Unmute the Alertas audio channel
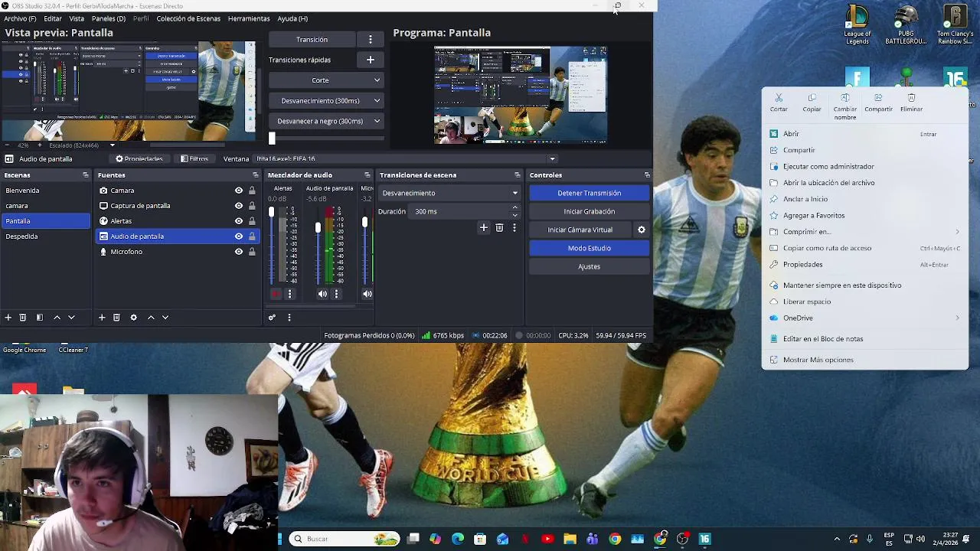 click(x=276, y=294)
